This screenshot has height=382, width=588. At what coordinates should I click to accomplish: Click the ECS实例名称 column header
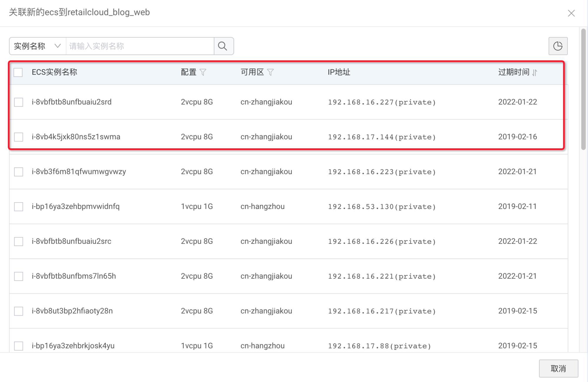click(x=54, y=72)
